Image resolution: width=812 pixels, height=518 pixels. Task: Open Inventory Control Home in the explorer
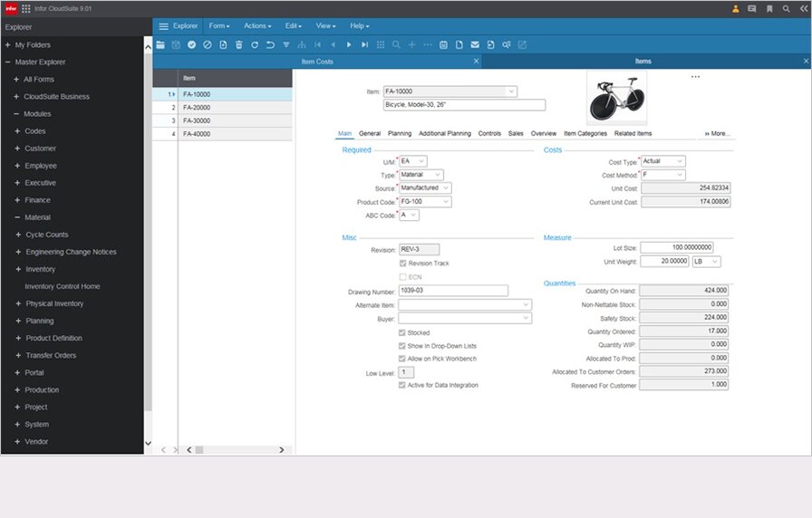(63, 286)
